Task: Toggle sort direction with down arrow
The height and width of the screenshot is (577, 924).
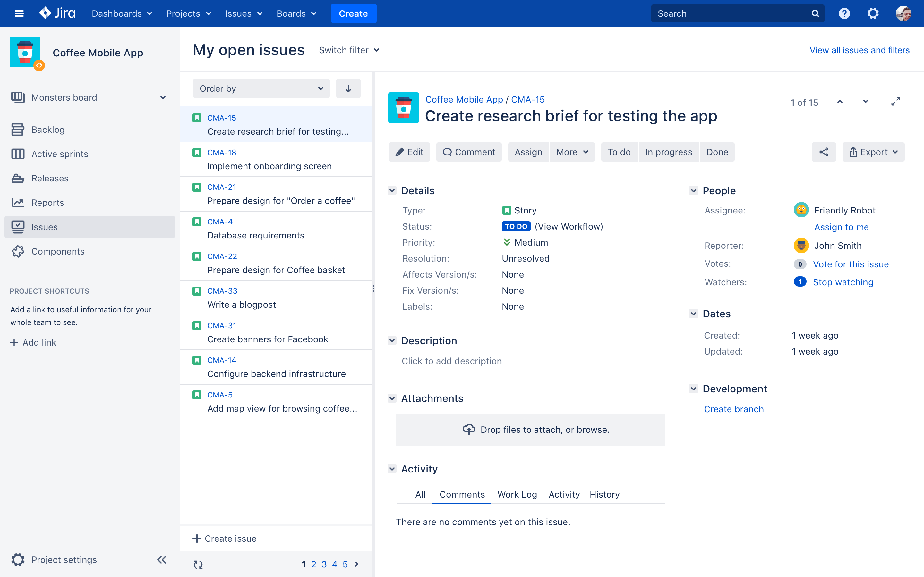Action: pos(348,88)
